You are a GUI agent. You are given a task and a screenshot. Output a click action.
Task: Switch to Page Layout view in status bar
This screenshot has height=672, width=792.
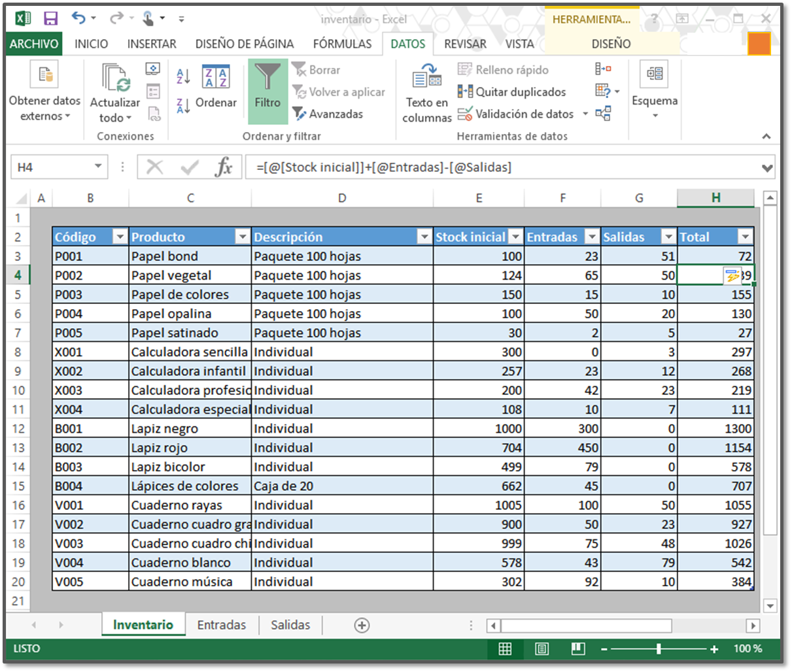[542, 648]
